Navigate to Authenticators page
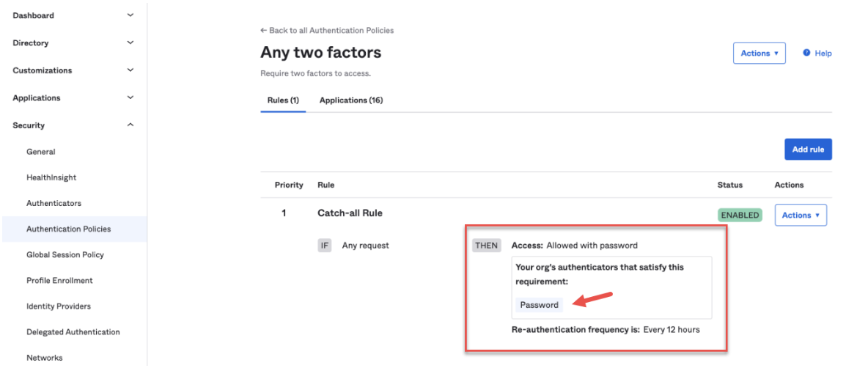 click(54, 203)
